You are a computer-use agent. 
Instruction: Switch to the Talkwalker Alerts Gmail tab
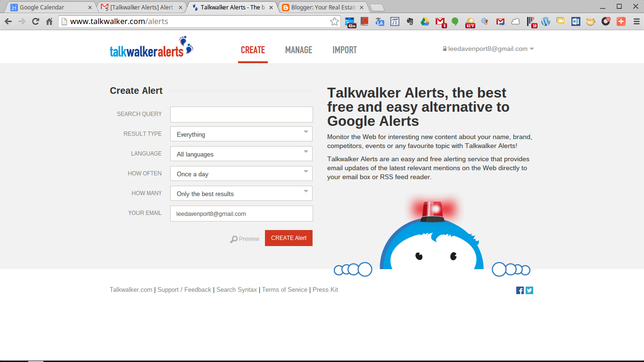(141, 8)
